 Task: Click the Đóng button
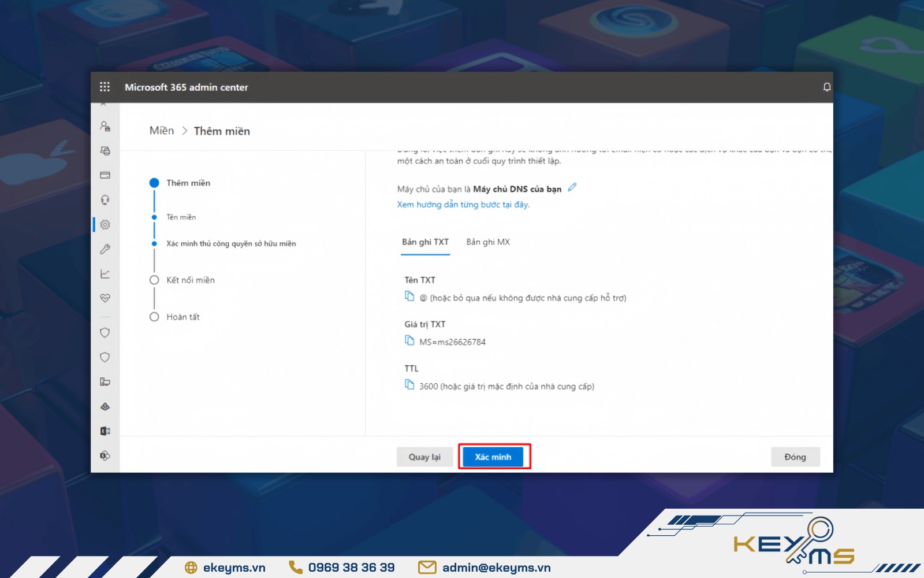(x=795, y=457)
